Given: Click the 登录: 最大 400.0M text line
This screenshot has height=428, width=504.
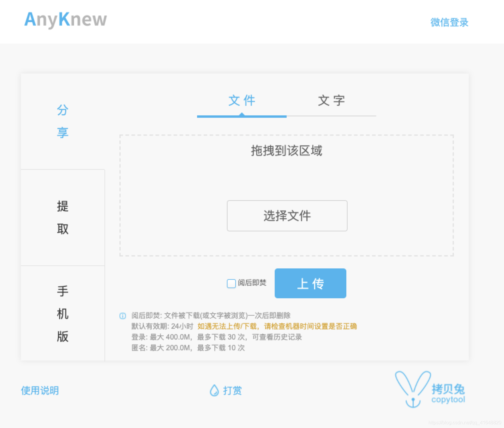Looking at the screenshot, I should (216, 337).
